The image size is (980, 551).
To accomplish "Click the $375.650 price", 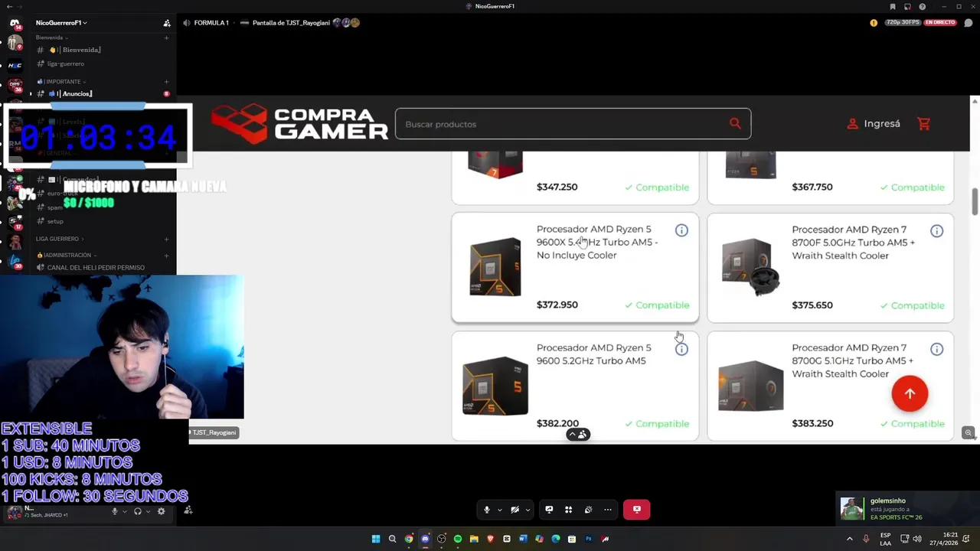I will coord(812,305).
